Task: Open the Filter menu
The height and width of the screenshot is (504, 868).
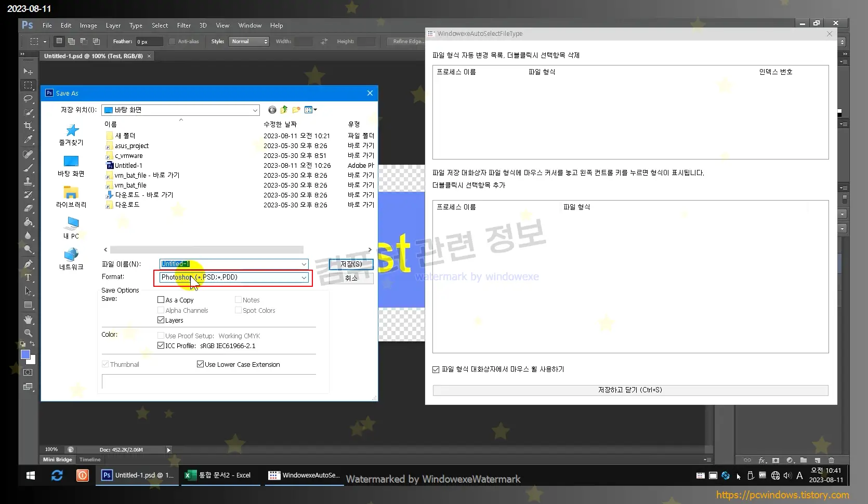Action: click(x=183, y=25)
